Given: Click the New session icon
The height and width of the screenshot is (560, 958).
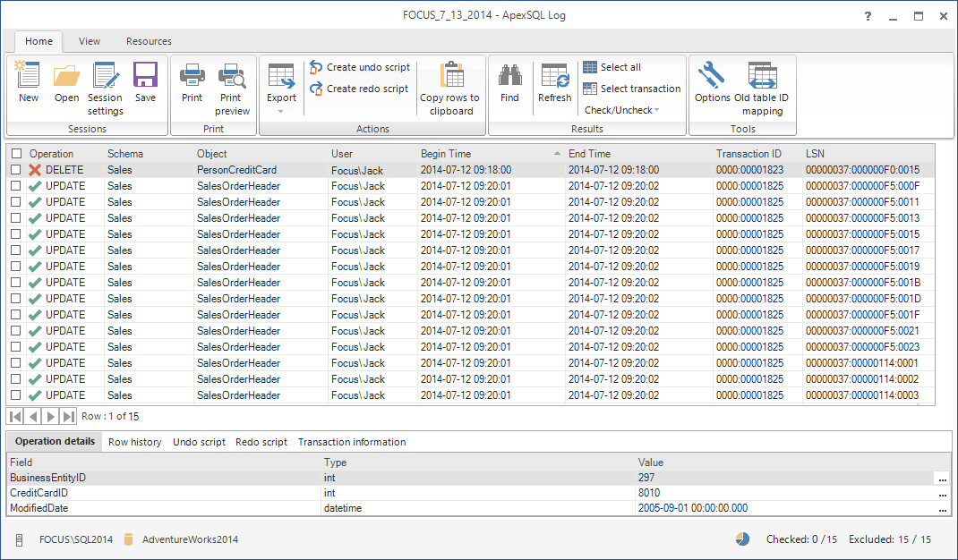Looking at the screenshot, I should tap(29, 77).
